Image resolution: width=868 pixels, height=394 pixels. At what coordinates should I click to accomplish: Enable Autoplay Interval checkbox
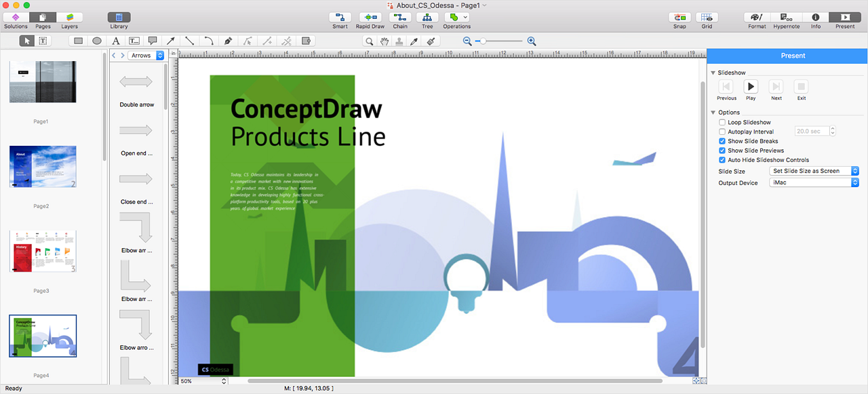coord(722,132)
